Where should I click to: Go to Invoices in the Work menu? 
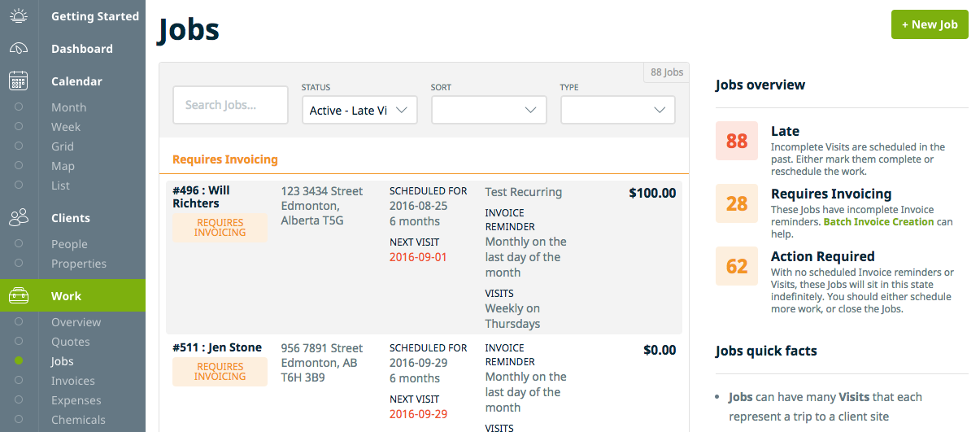tap(73, 381)
